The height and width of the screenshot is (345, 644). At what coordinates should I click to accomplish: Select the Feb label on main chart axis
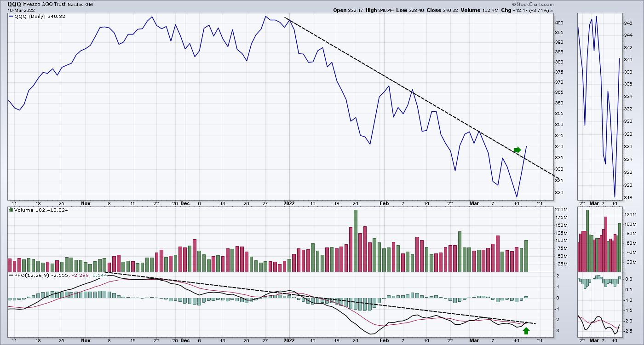click(x=383, y=203)
